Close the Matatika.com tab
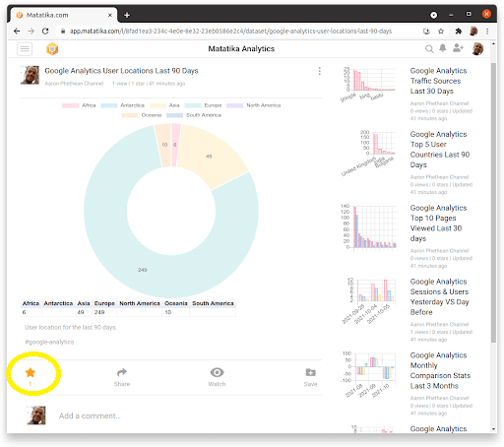This screenshot has width=504, height=447. click(x=110, y=15)
